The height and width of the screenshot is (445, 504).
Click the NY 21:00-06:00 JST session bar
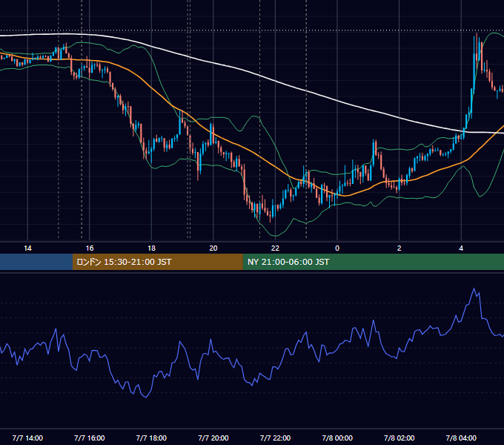(x=373, y=262)
